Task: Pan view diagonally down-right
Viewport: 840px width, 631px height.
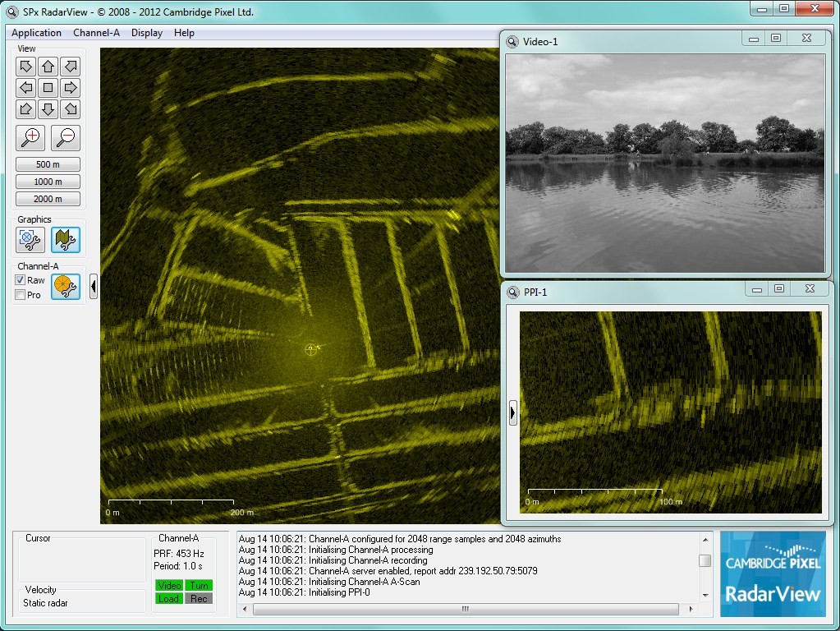Action: pos(71,108)
